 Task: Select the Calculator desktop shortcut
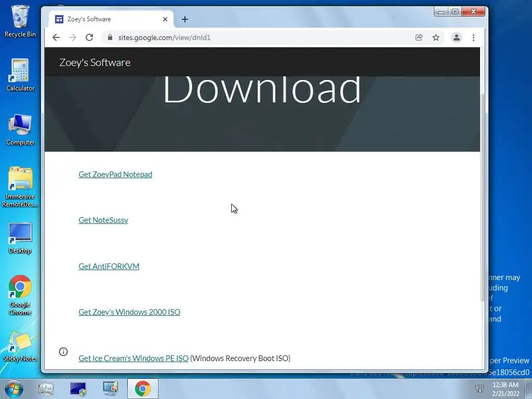[x=20, y=75]
